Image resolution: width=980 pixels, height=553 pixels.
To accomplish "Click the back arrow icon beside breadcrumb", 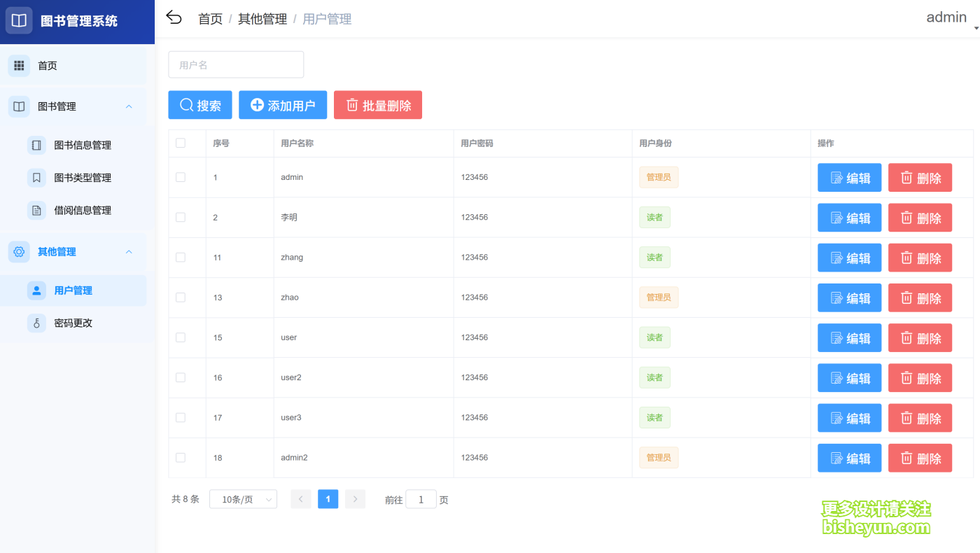I will point(174,17).
